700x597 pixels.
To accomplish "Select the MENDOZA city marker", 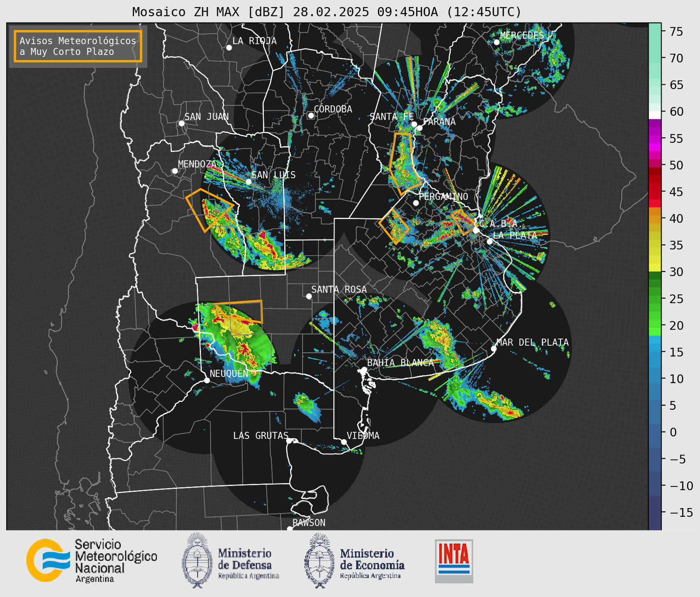I will point(175,171).
